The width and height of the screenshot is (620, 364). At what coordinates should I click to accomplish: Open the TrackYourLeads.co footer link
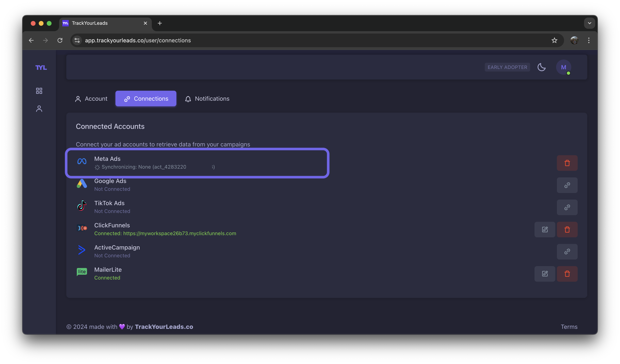[x=164, y=327]
